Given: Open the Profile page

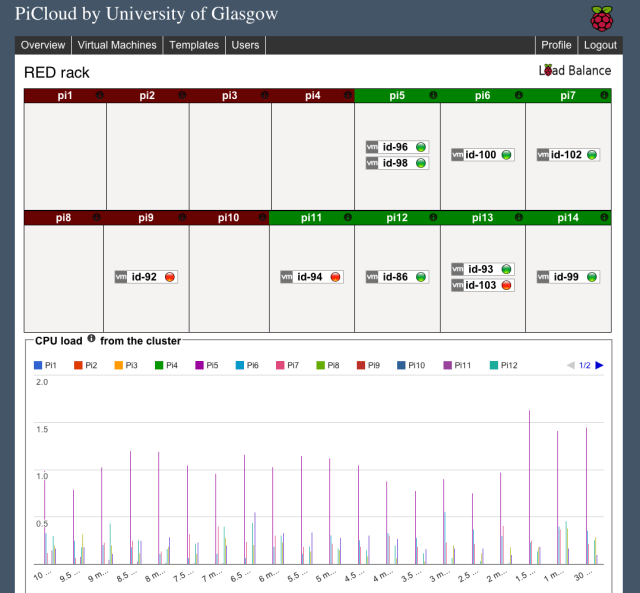Looking at the screenshot, I should (556, 45).
